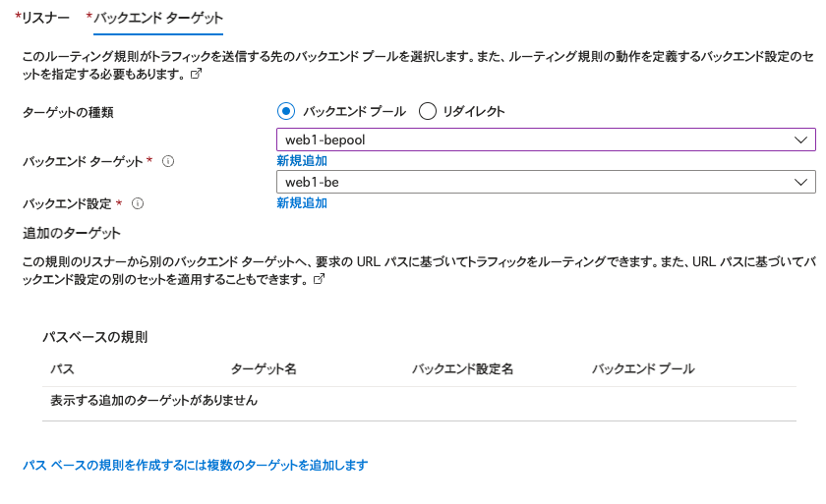This screenshot has width=826, height=504.
Task: Switch to the リスナー tab
Action: coord(44,18)
